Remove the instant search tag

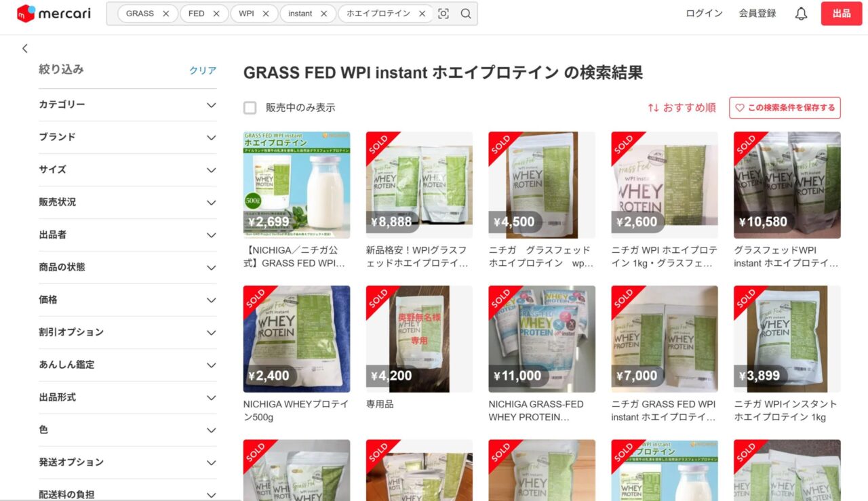pos(323,14)
